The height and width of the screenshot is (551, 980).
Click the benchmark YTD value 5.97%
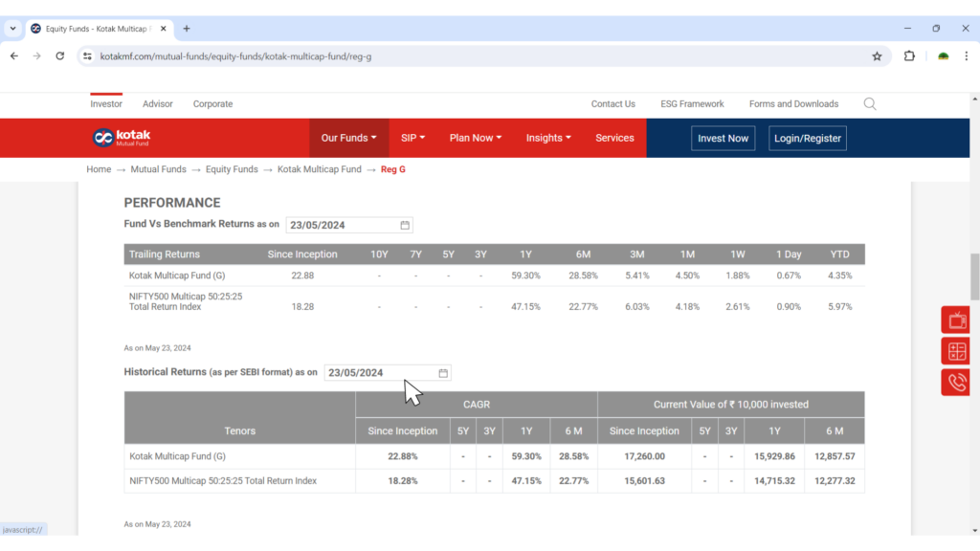click(839, 307)
